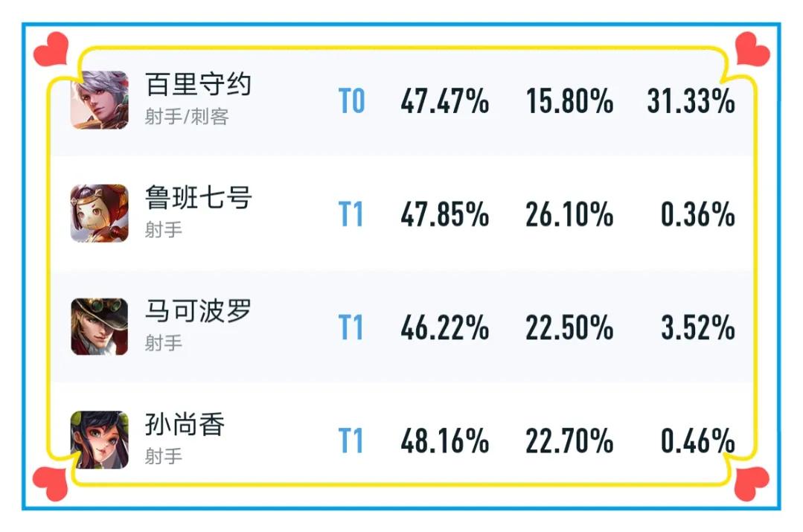Click the 31.33% ban rate value
Screen dimensions: 803x532
(x=691, y=101)
